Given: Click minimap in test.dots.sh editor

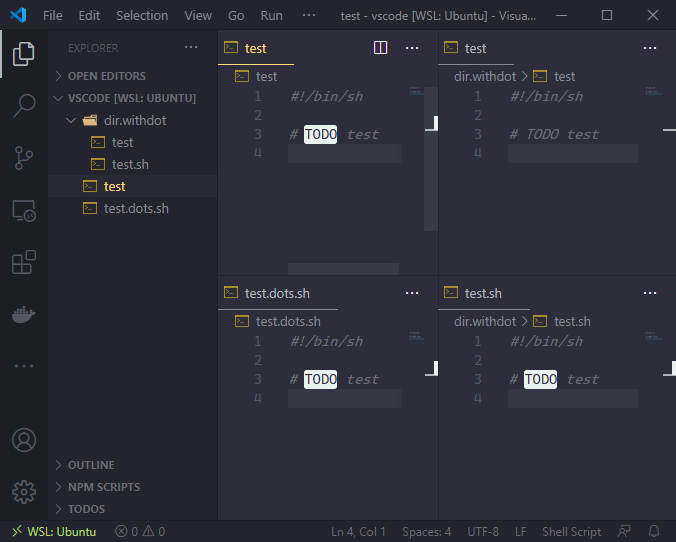Looking at the screenshot, I should [x=416, y=336].
